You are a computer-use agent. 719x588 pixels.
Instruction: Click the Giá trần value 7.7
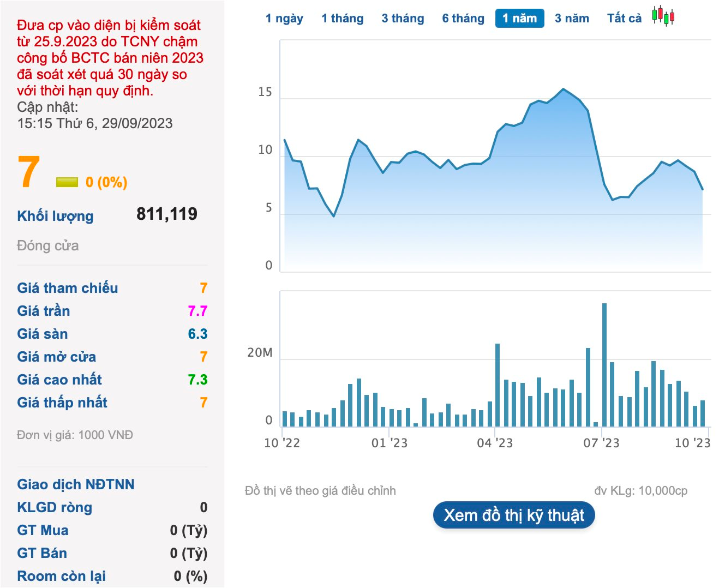pyautogui.click(x=197, y=311)
